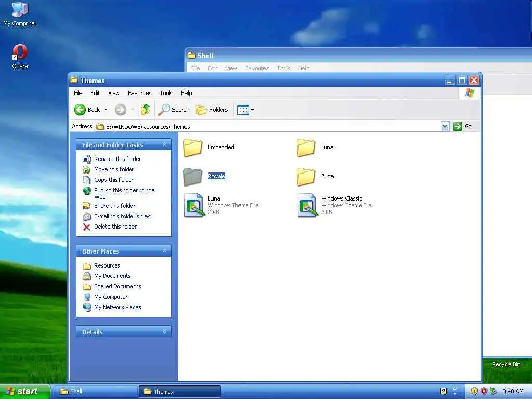Open the Tools menu in Themes

pyautogui.click(x=166, y=93)
